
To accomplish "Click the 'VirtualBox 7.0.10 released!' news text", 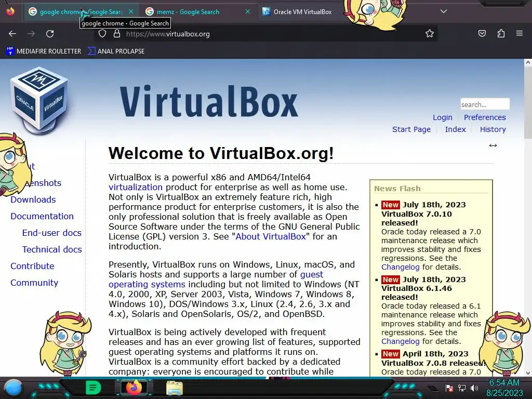I will (x=417, y=219).
